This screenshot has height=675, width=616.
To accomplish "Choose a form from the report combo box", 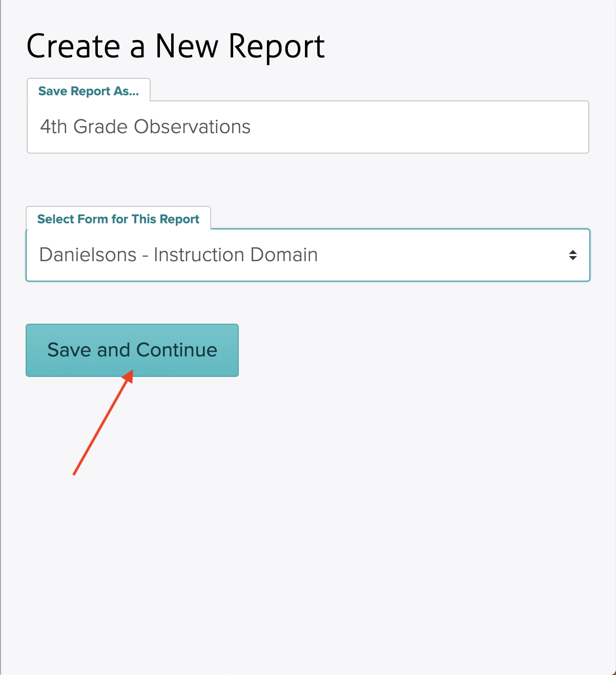I will [x=308, y=255].
